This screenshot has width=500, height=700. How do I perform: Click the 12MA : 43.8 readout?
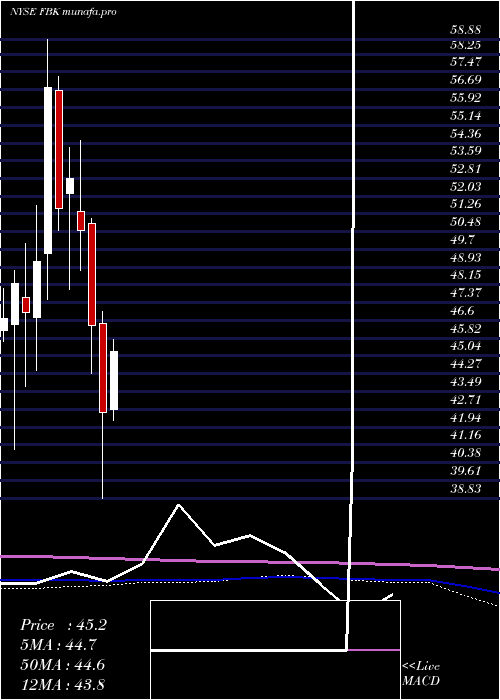[63, 684]
